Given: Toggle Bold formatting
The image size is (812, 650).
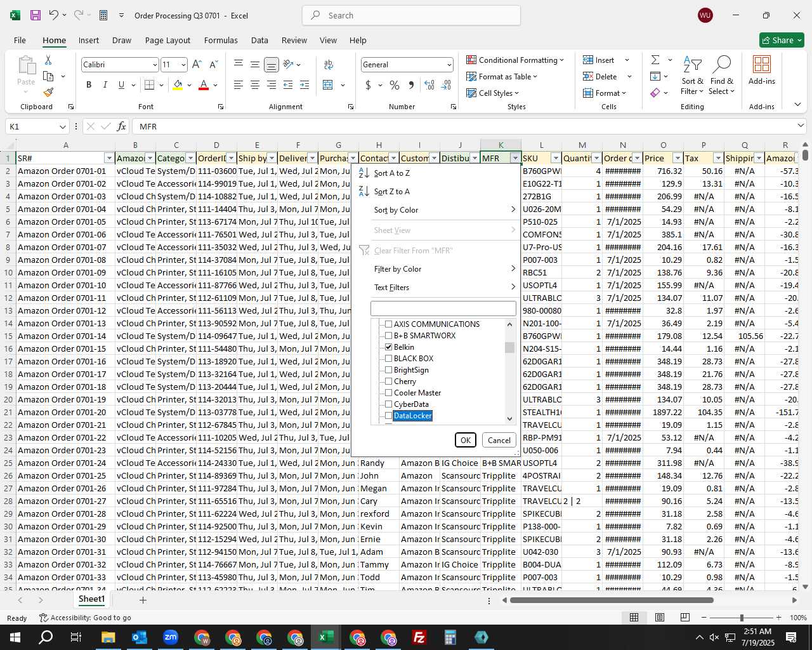Looking at the screenshot, I should (x=89, y=84).
